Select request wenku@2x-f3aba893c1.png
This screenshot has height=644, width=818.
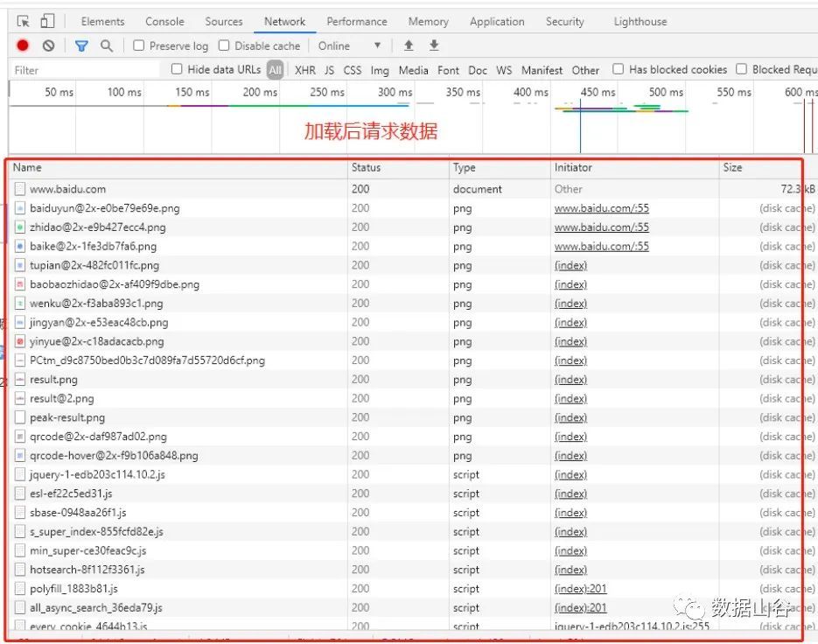pyautogui.click(x=96, y=304)
